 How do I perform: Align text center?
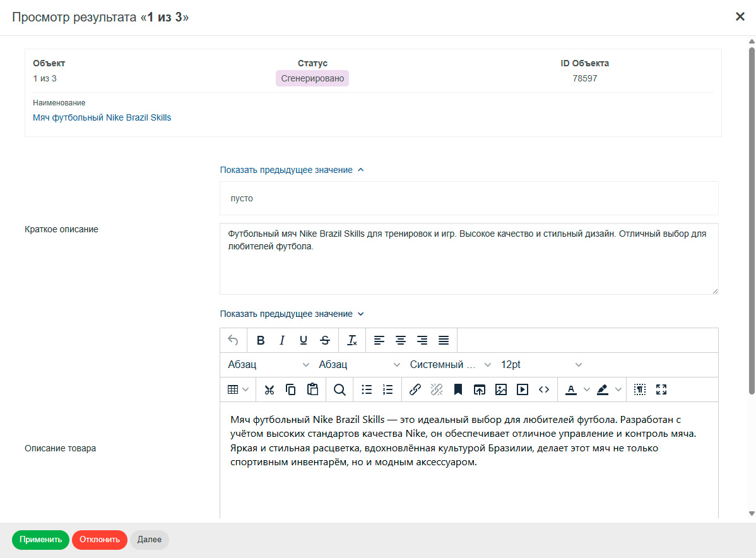click(x=401, y=340)
